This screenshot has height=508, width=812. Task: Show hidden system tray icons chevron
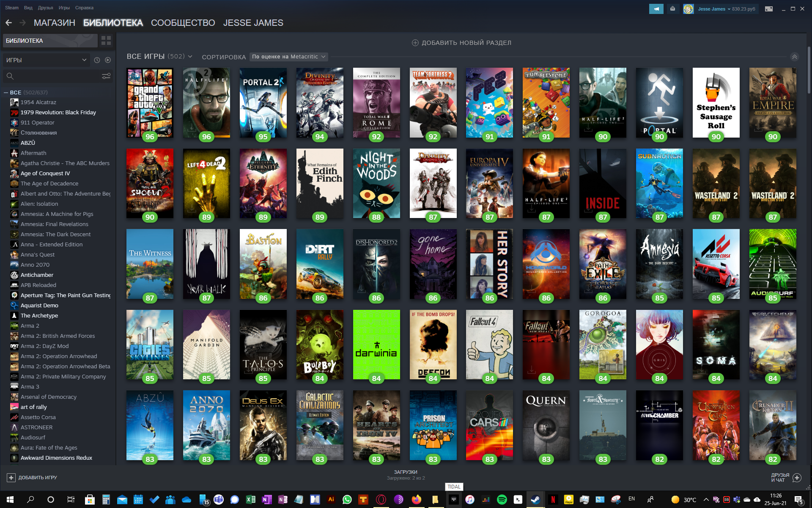tap(706, 500)
